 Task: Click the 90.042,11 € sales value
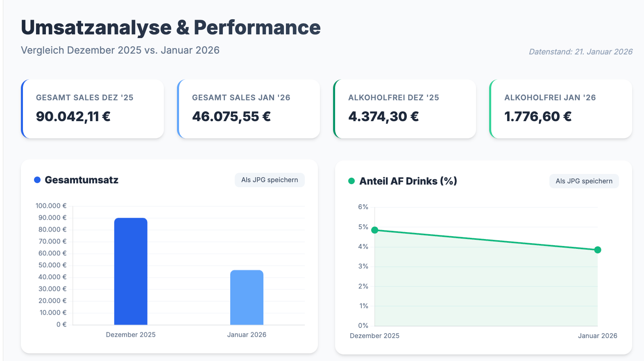pos(73,117)
